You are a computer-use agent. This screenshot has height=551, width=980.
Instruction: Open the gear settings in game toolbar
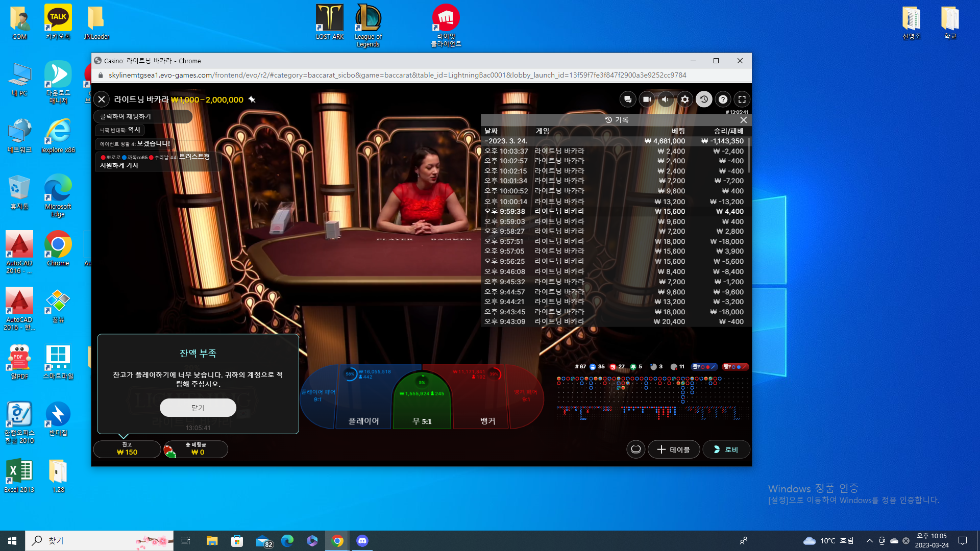point(685,99)
